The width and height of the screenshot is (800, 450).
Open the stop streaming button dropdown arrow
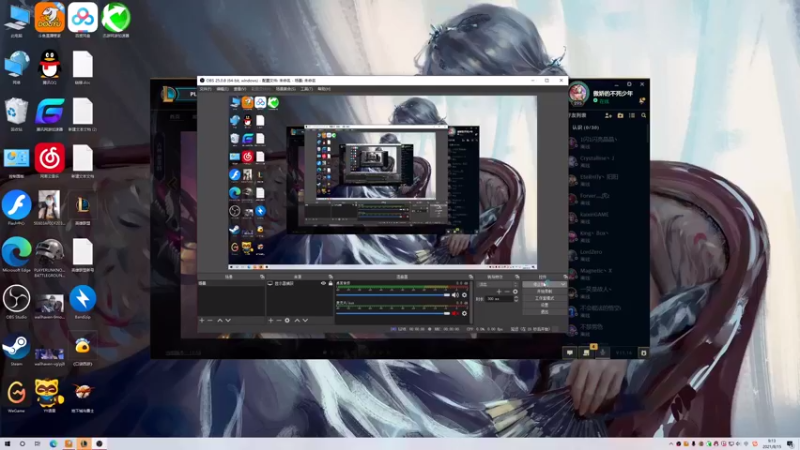click(563, 284)
